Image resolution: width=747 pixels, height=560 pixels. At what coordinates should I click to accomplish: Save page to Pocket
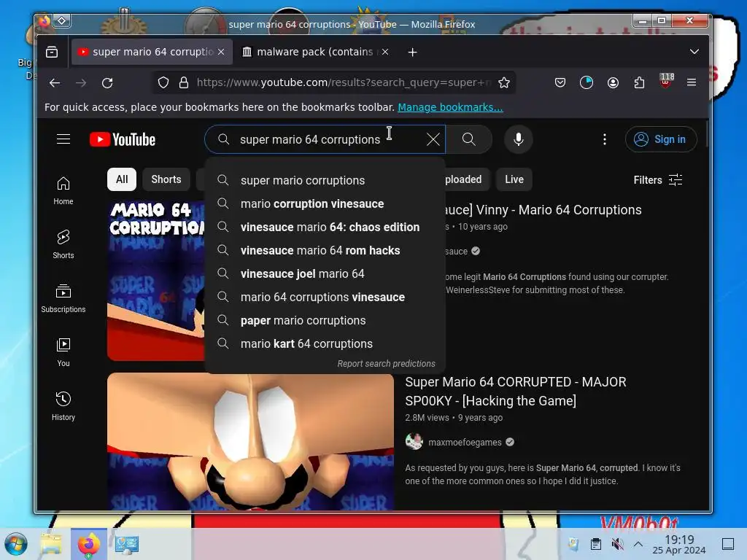560,83
